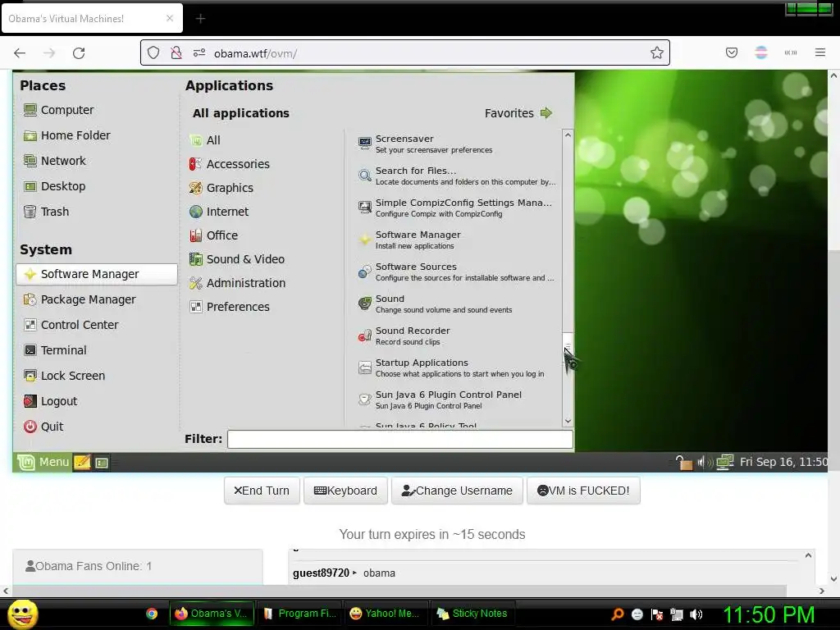Click Change Username button
Screen dimensions: 840x630
click(x=457, y=491)
